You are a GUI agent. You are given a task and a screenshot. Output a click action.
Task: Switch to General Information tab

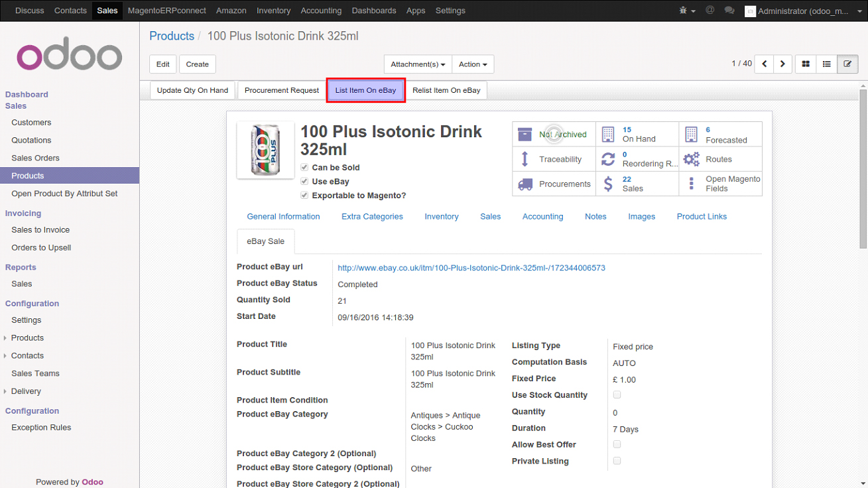[283, 217]
